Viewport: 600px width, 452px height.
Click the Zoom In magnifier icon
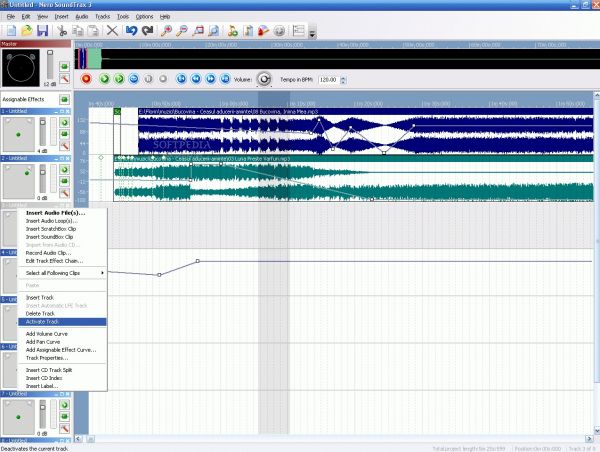point(166,32)
